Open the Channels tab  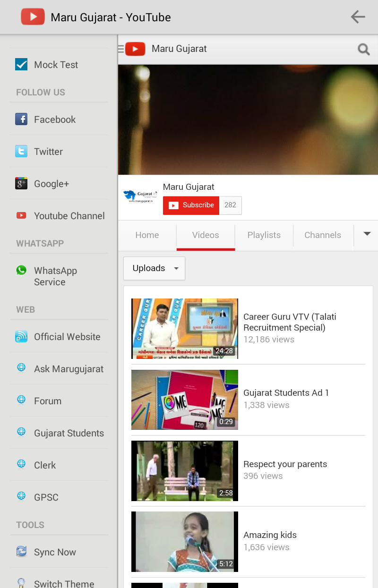(x=323, y=235)
